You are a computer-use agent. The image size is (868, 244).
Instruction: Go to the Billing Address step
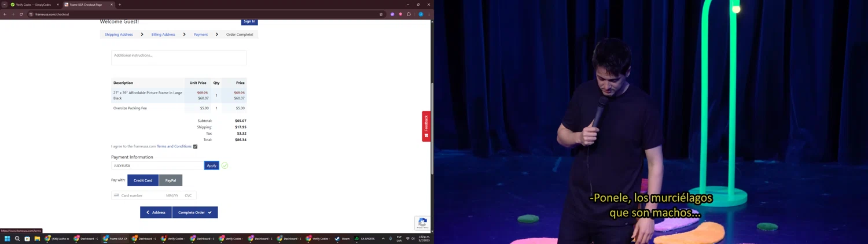tap(163, 34)
